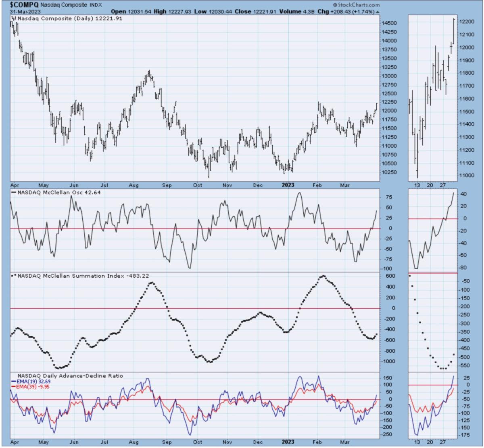484x448 pixels.
Task: Click the 13250 price axis label
Action: click(x=390, y=68)
